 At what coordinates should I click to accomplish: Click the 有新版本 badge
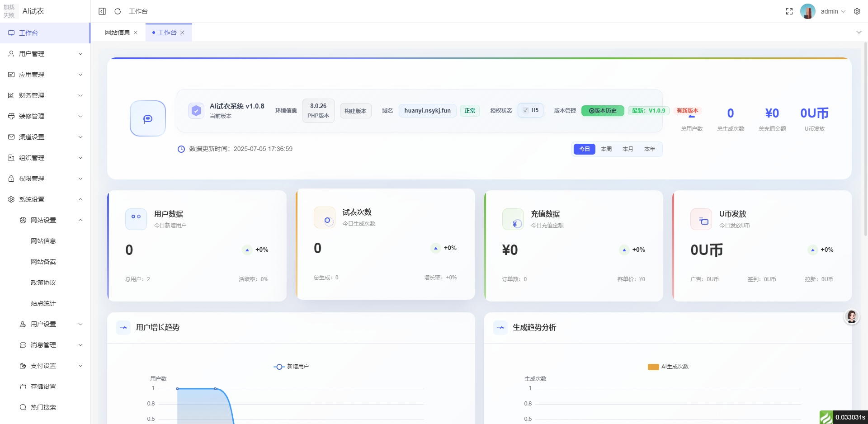click(688, 111)
